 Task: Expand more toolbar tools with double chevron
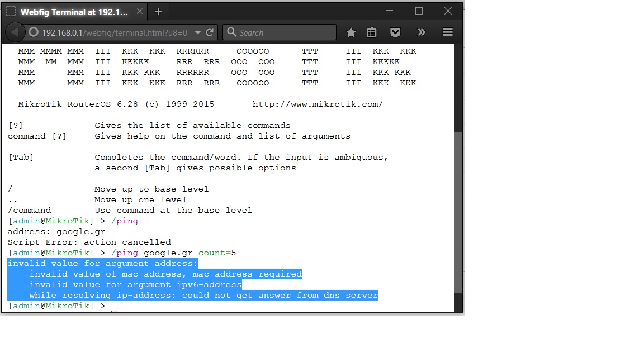422,32
